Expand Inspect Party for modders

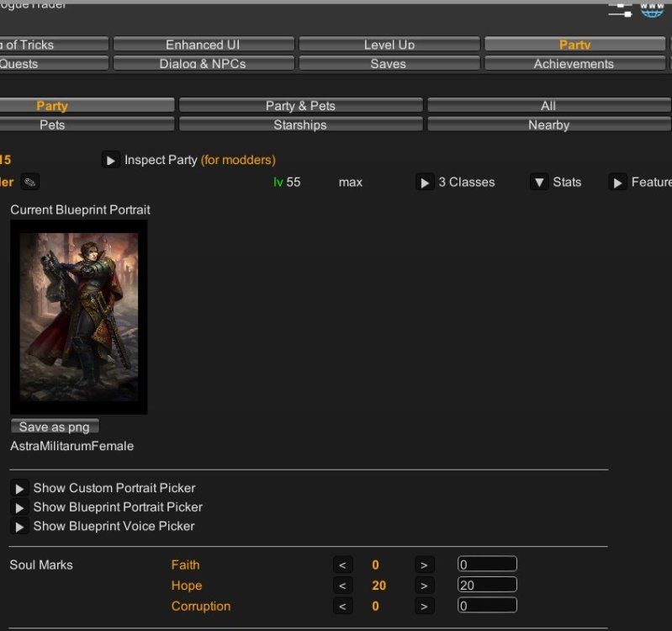pos(110,160)
